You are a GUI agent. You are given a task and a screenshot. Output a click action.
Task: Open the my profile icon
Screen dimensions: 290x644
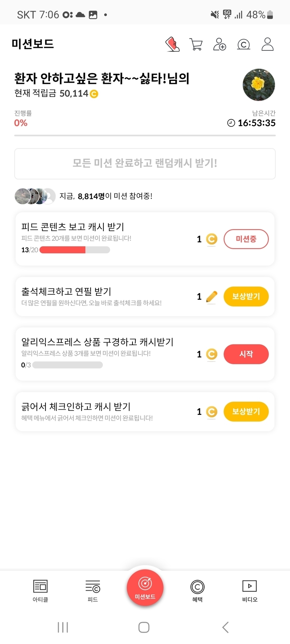tap(267, 44)
